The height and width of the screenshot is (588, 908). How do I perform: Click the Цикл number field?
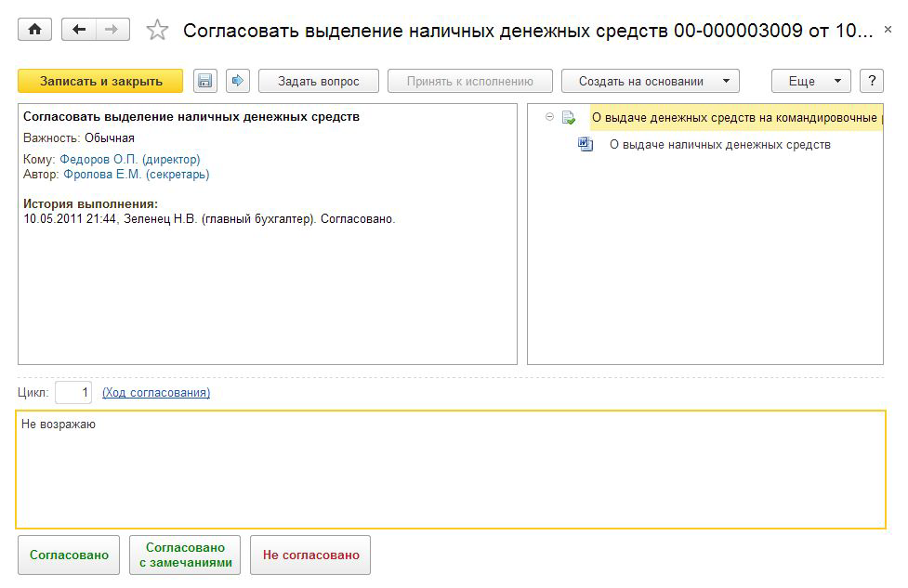(x=73, y=392)
